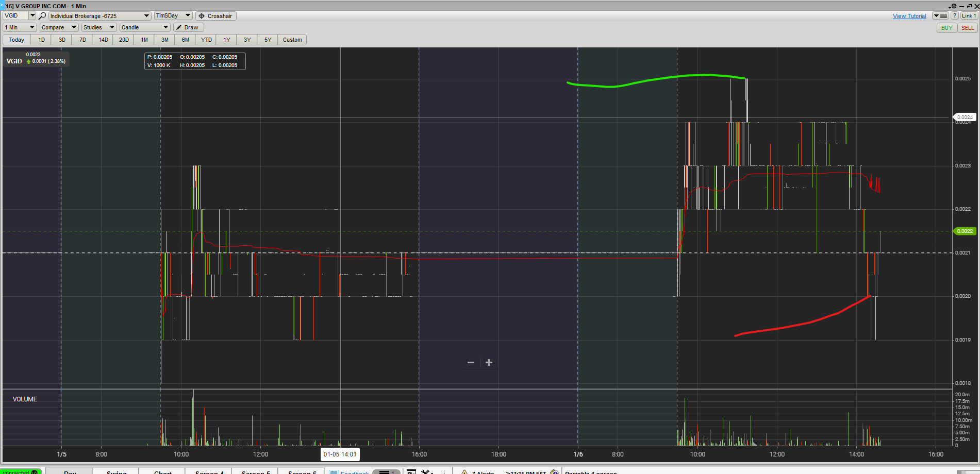Zoom in with the plus button
Image resolution: width=980 pixels, height=474 pixels.
pos(489,363)
